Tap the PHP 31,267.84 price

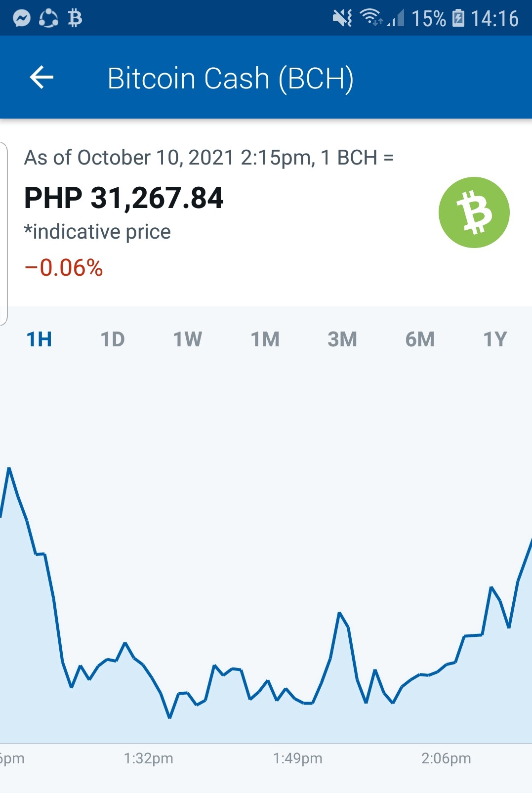[x=124, y=198]
